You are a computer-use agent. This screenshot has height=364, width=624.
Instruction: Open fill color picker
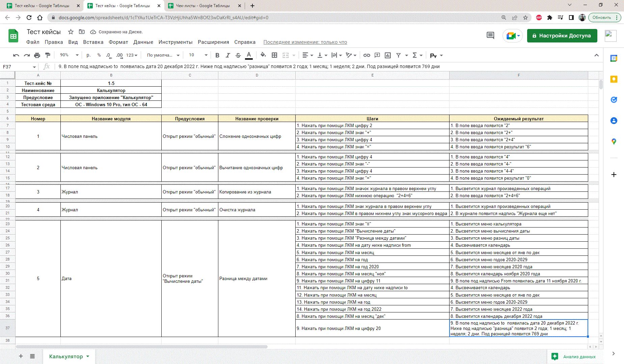[x=263, y=55]
